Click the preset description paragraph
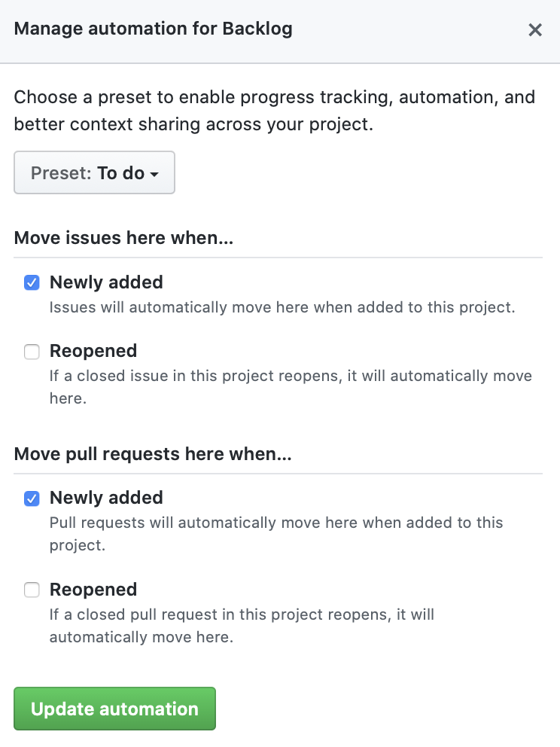The width and height of the screenshot is (560, 747). (x=275, y=111)
